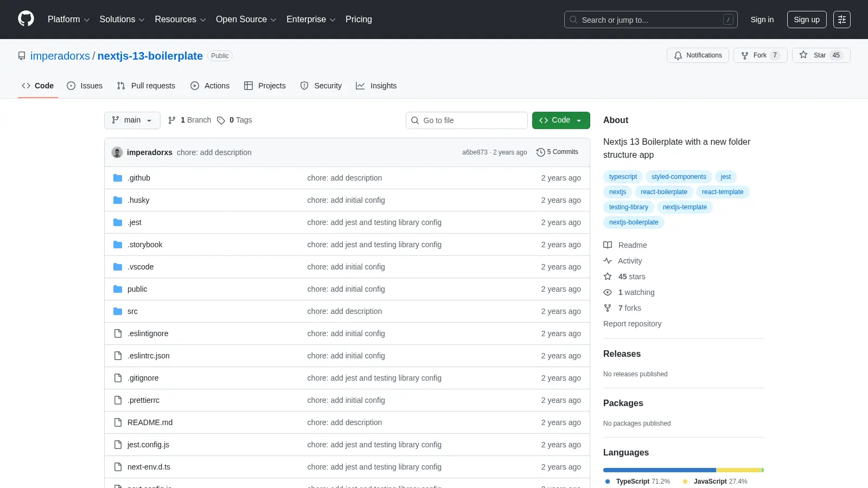
Task: Click the nextjs-boilerplate topic tag
Action: coord(634,222)
